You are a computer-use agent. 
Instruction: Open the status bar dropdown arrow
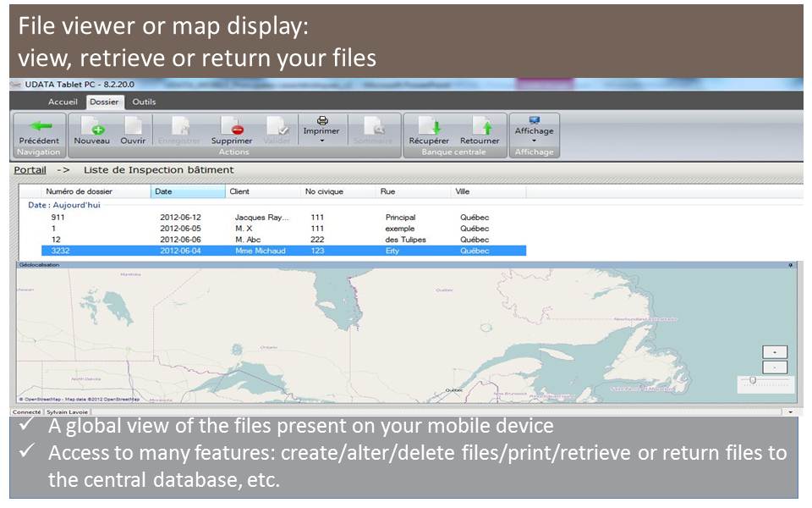coord(790,411)
